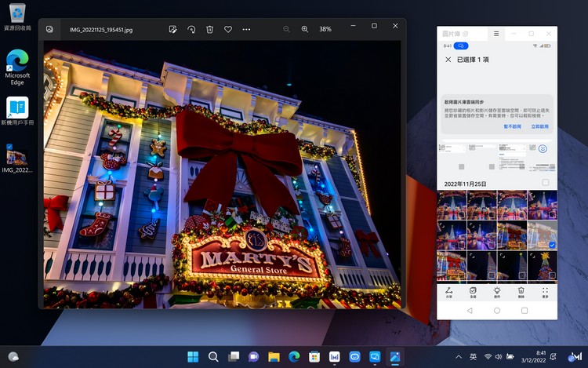
Task: Tap the 刪除 delete icon in phone gallery
Action: [521, 292]
